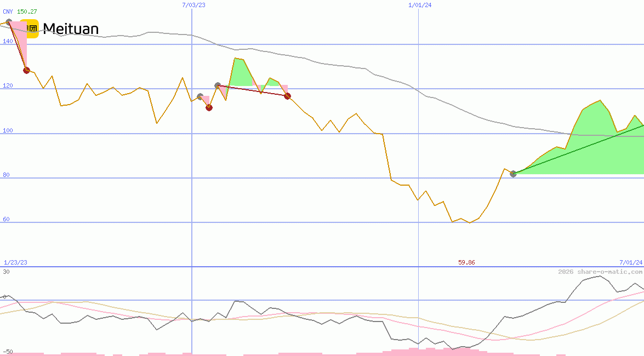Screen dimensions: 644x356
Task: Click the gray marker starting the dark red trendline
Action: tap(218, 85)
